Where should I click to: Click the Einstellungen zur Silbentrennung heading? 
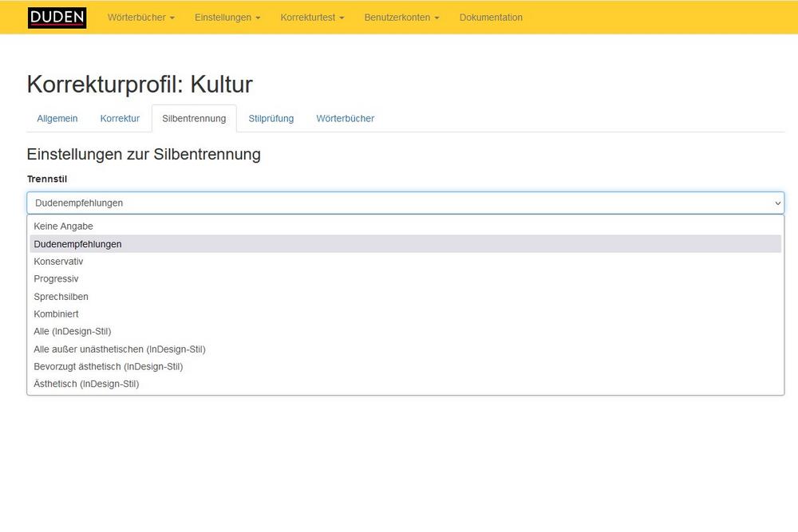(144, 154)
